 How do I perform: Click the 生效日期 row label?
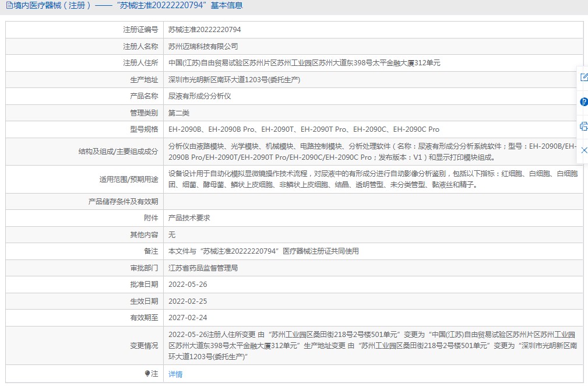coord(144,301)
